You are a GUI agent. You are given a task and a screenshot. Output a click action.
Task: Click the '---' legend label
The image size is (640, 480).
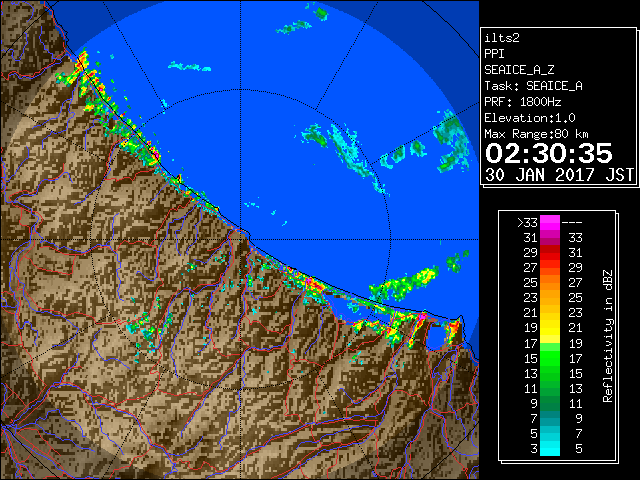pos(572,223)
